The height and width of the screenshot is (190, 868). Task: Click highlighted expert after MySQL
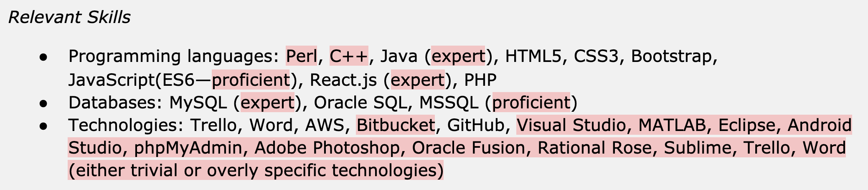point(268,102)
